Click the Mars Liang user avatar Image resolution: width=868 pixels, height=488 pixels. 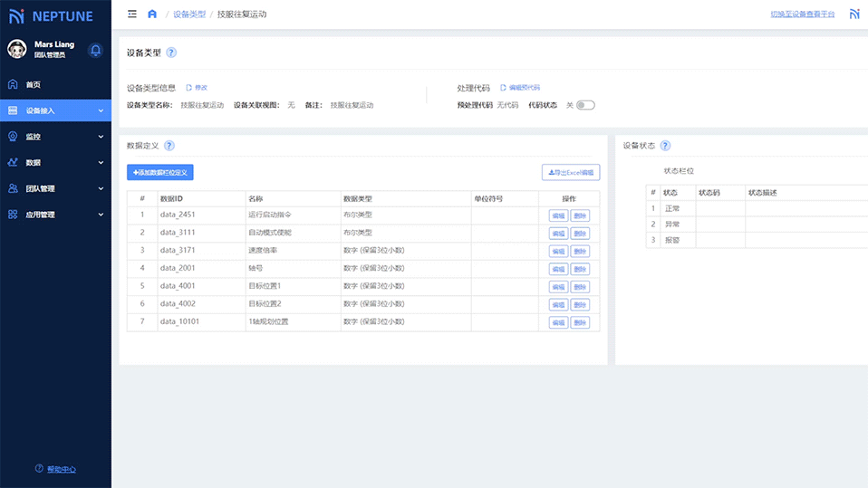[x=17, y=49]
